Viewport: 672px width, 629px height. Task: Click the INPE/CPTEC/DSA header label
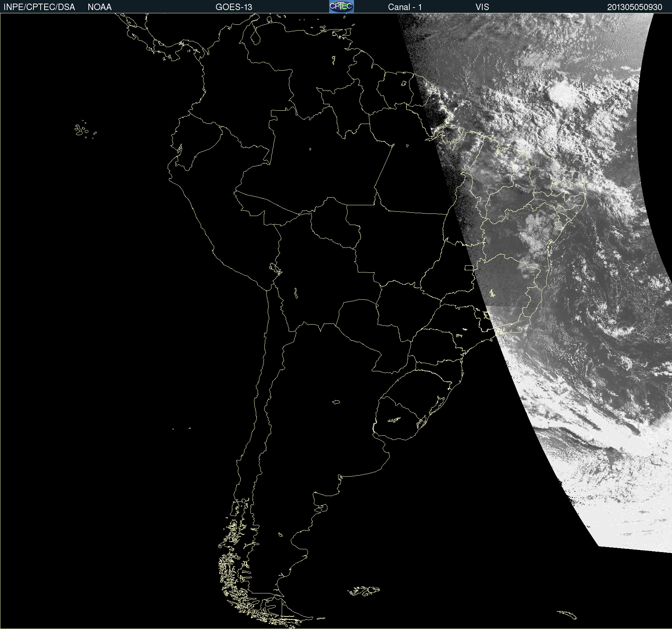(x=39, y=7)
